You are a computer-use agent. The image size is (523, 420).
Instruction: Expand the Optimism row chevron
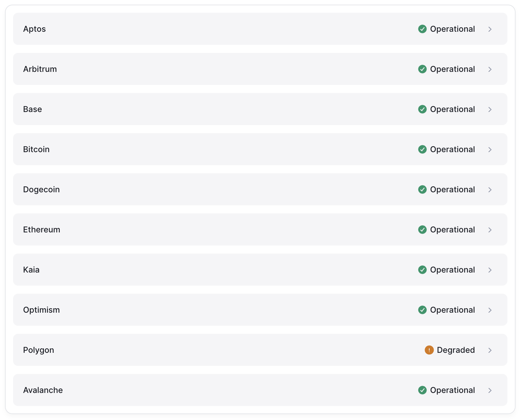pos(490,310)
